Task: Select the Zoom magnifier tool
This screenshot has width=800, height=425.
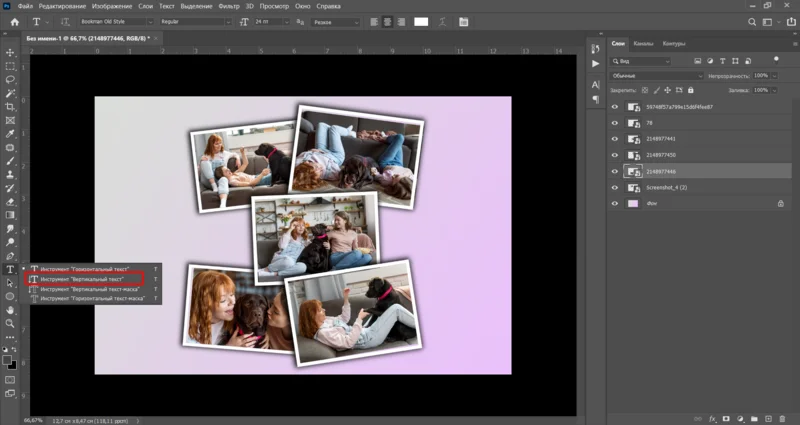Action: [10, 323]
